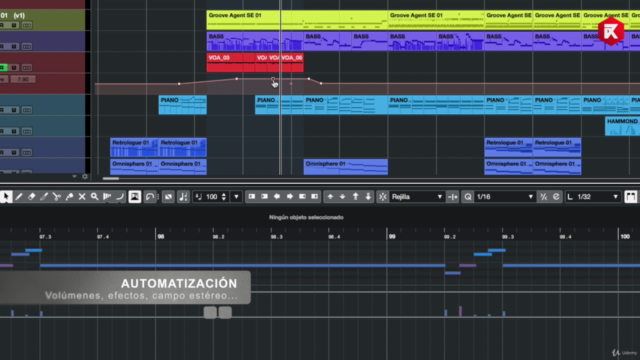Select the Mute X tool
640x360 pixels.
[x=82, y=197]
